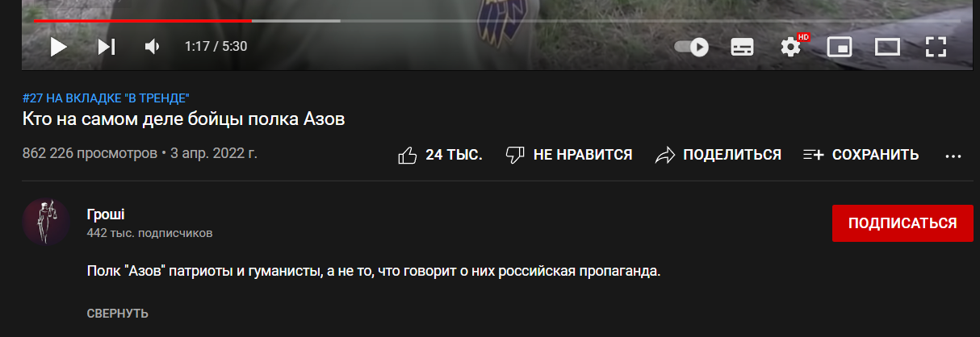Screen dimensions: 980x337
Task: Play the video
Action: click(58, 47)
